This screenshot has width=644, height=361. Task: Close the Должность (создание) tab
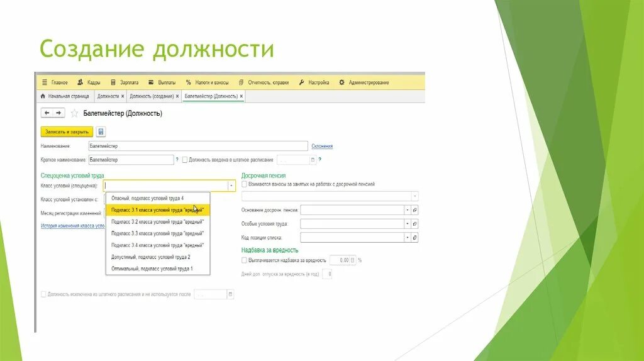(177, 96)
